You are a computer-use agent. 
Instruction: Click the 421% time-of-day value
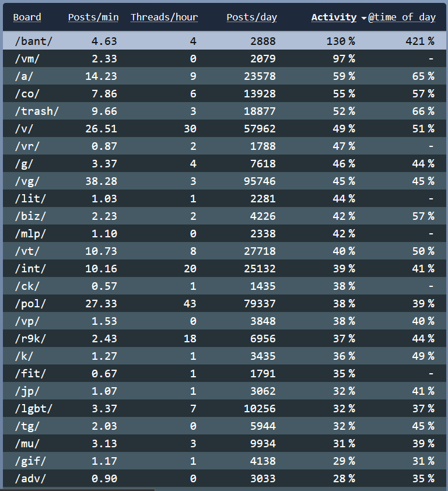click(420, 41)
